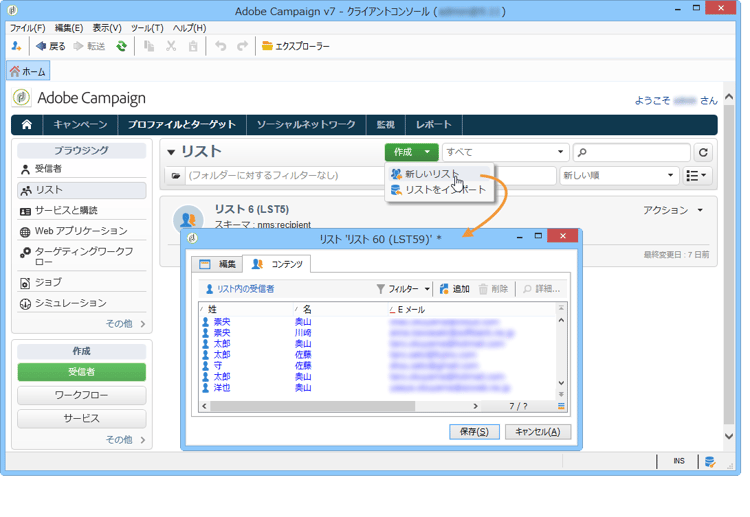This screenshot has height=517, width=750.
Task: Click the undo arrow icon
Action: [x=221, y=46]
